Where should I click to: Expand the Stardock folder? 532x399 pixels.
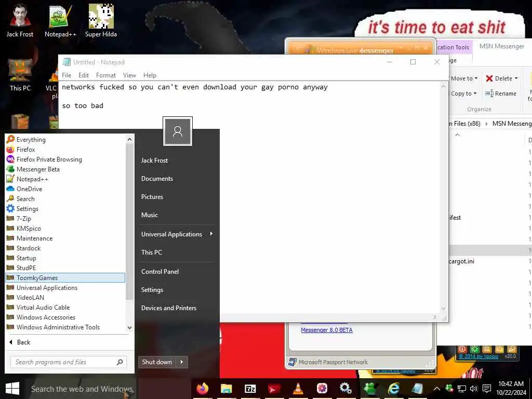(x=65, y=248)
